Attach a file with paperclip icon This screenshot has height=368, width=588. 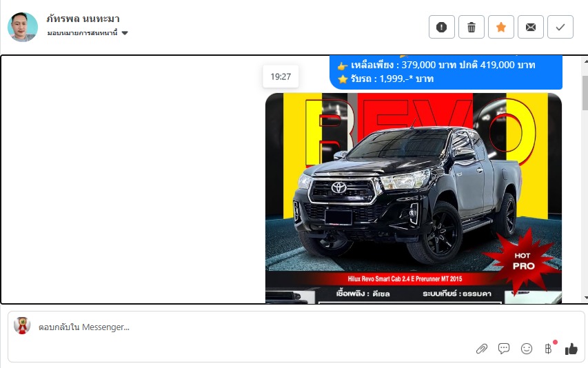coord(482,349)
